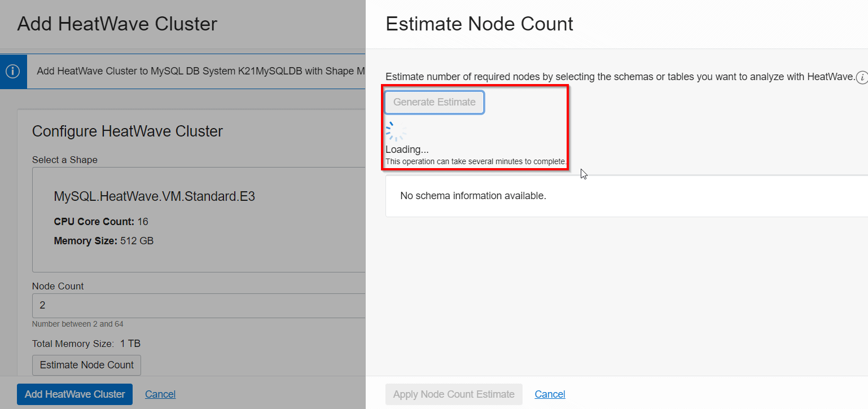
Task: Click the Apply Node Count Estimate button
Action: [x=454, y=394]
